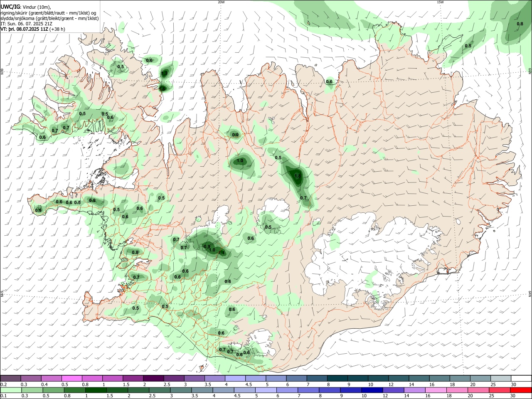
Task: Click the 1.1 precipitation value on the map
Action: click(x=222, y=253)
